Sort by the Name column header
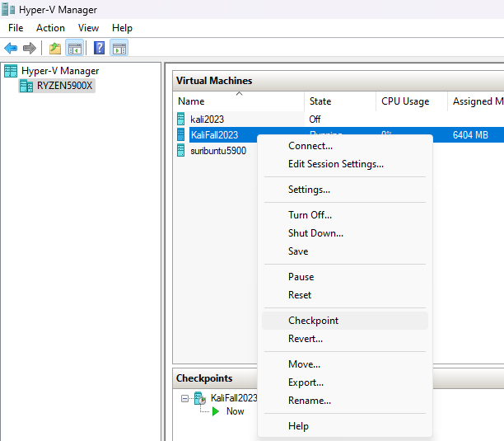The image size is (504, 441). pyautogui.click(x=239, y=101)
